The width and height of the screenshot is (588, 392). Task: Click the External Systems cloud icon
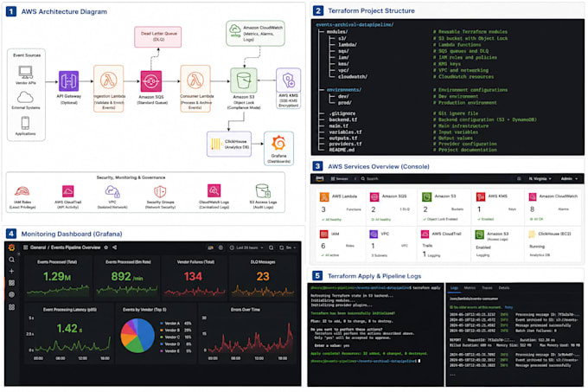(x=25, y=97)
